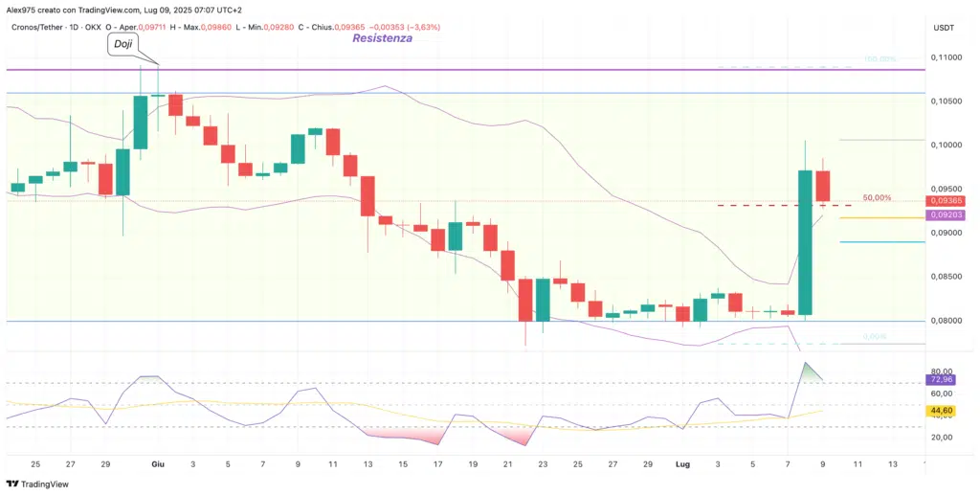The height and width of the screenshot is (495, 980).
Task: Click the 50,00% Fibonacci level label
Action: 877,198
